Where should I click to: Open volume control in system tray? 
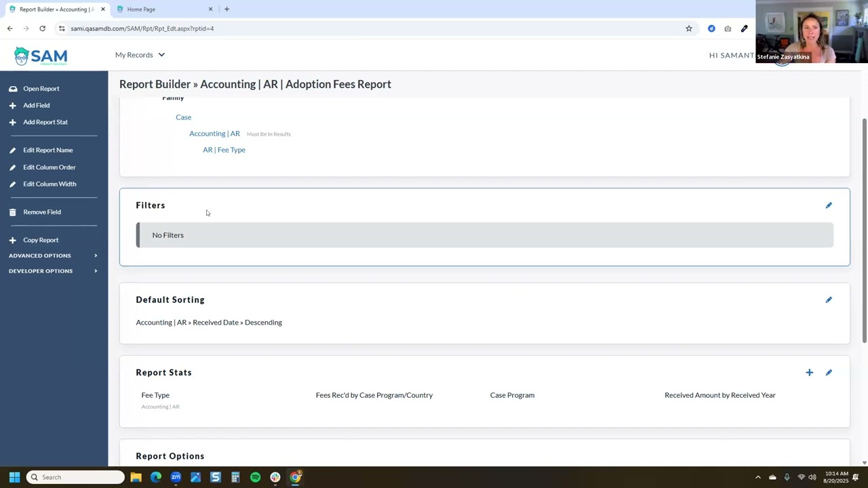(812, 477)
